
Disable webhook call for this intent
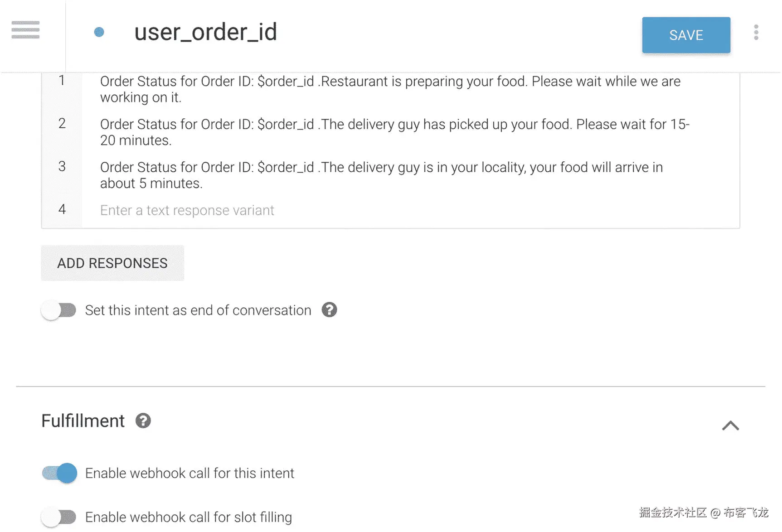pos(60,473)
